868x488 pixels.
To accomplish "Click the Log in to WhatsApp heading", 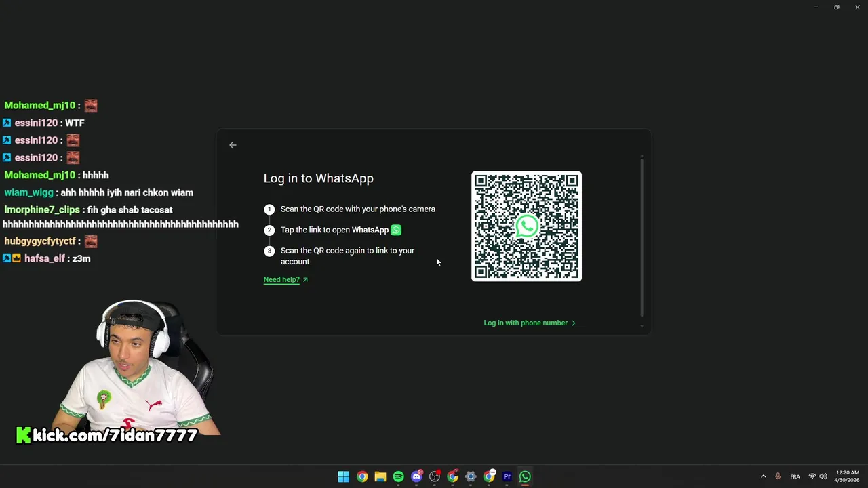I will pos(318,178).
